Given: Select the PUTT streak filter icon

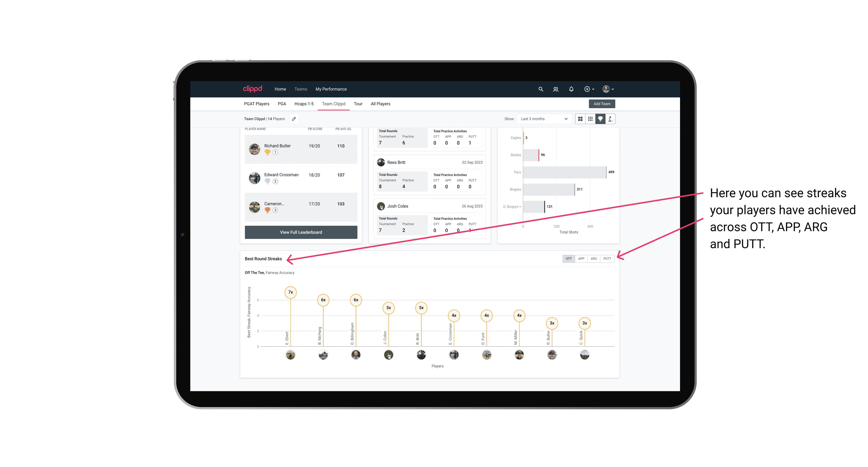Looking at the screenshot, I should (608, 258).
